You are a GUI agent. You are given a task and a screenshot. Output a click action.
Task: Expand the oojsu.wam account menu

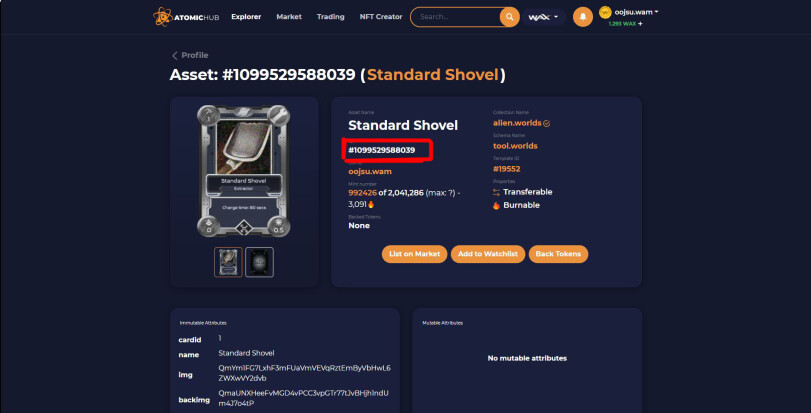(636, 12)
